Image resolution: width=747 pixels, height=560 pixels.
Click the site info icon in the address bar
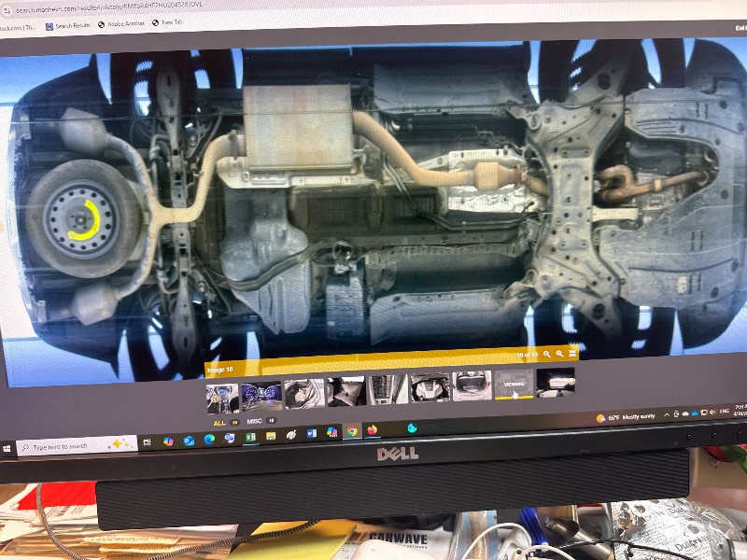[x=7, y=10]
